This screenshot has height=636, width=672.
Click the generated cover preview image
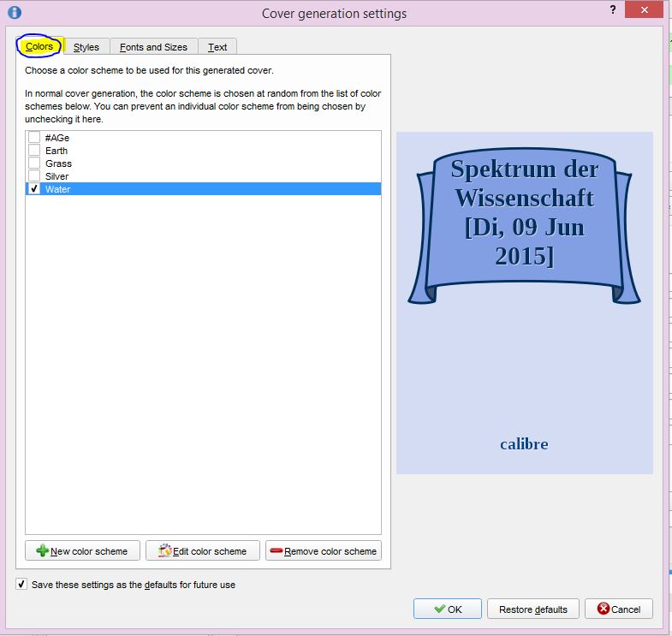[525, 303]
